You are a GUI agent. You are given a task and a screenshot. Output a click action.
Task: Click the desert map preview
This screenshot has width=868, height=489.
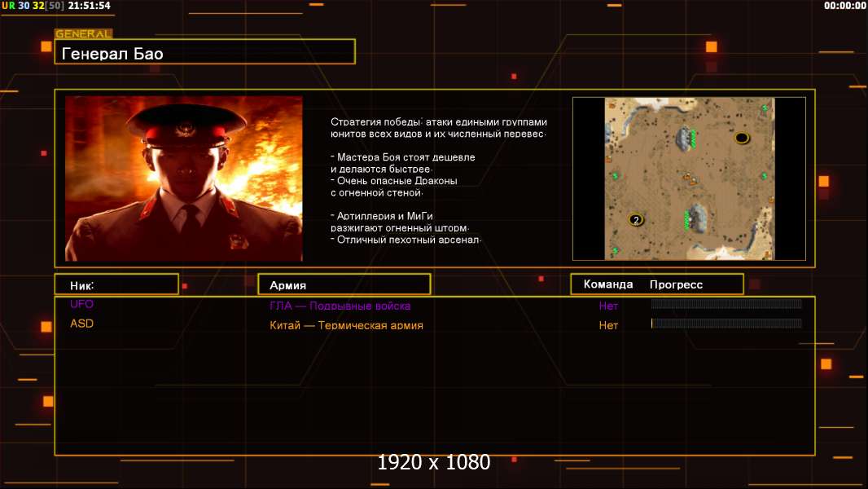click(x=689, y=178)
